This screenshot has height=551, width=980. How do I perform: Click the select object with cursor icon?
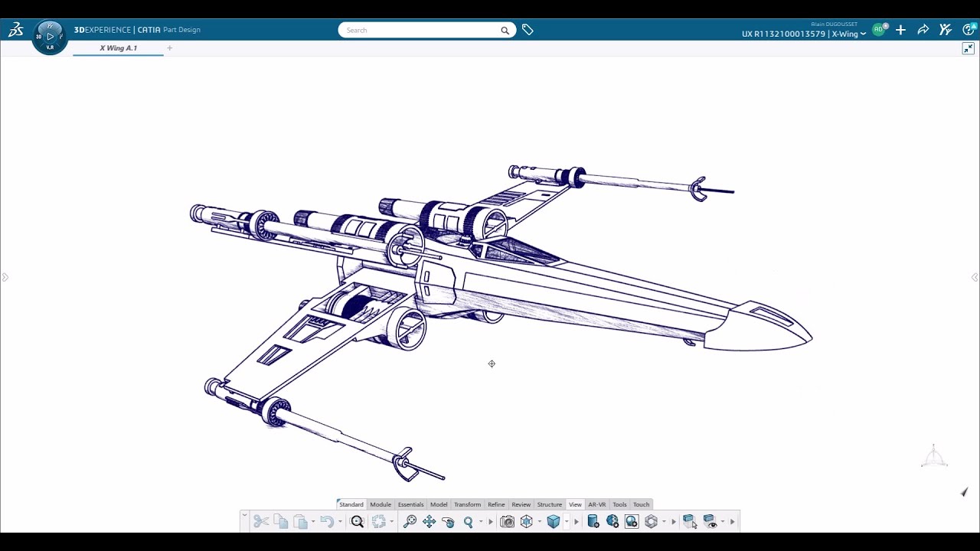[x=690, y=522]
